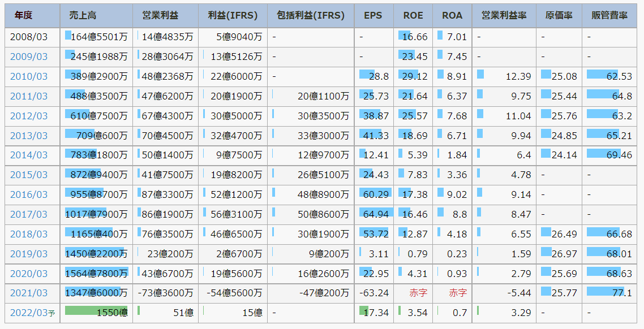
Task: Open the 2013/03 fiscal year link
Action: tap(29, 135)
